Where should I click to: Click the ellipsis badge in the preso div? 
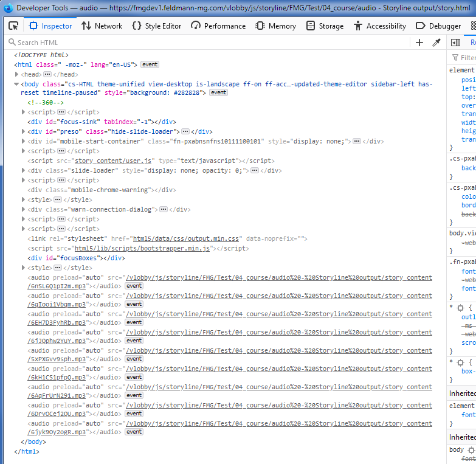[185, 131]
